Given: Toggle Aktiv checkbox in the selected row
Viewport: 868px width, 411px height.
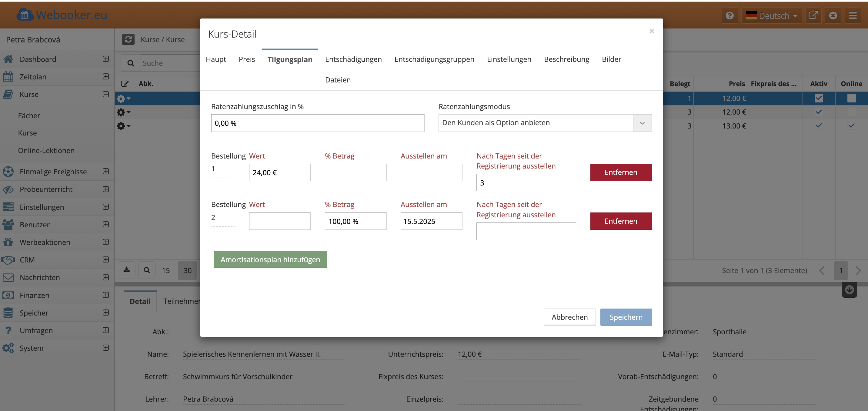Looking at the screenshot, I should pos(819,98).
